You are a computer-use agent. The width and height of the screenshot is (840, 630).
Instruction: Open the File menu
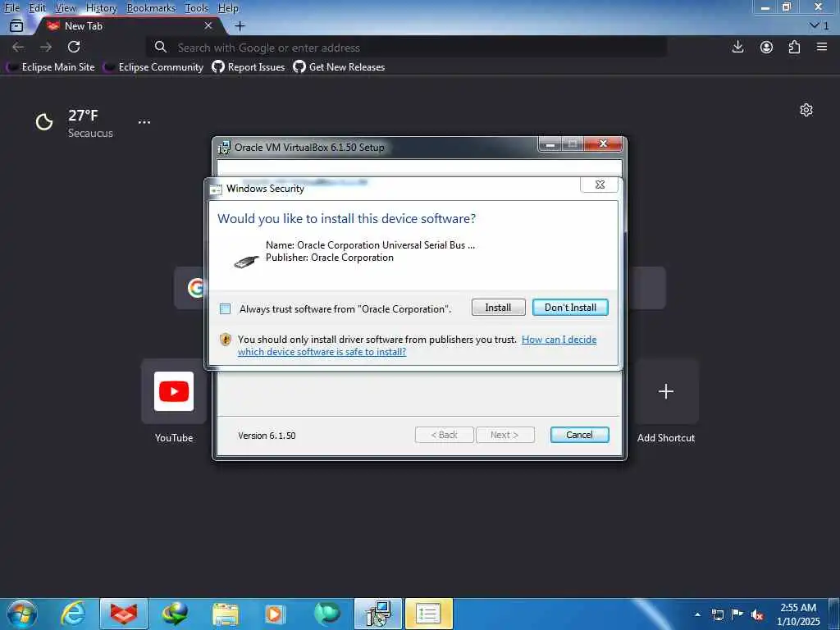pyautogui.click(x=11, y=8)
